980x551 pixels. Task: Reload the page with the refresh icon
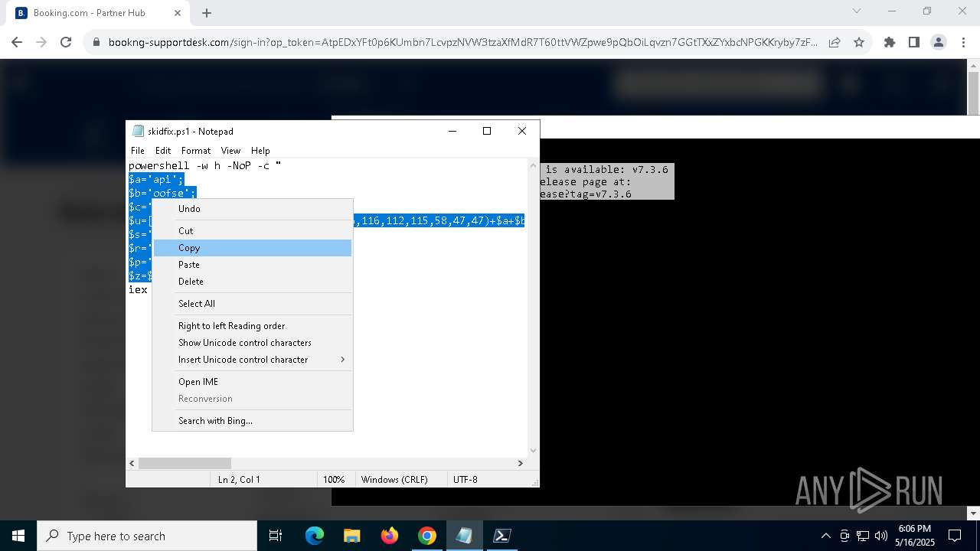66,43
